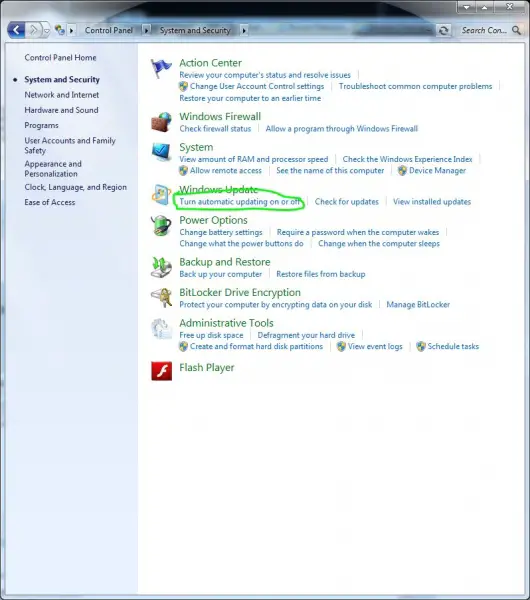Open the BitLocker Drive Encryption keys icon
The image size is (530, 600).
click(x=161, y=298)
